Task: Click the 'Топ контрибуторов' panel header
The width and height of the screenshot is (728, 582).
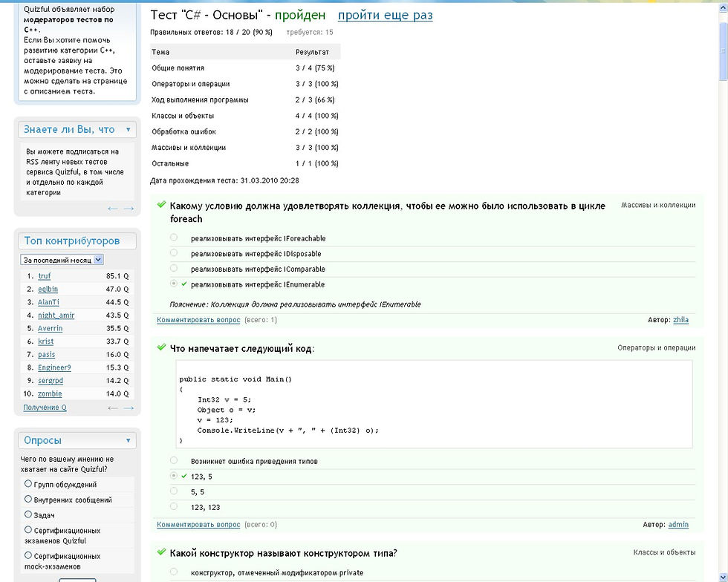Action: (x=77, y=241)
